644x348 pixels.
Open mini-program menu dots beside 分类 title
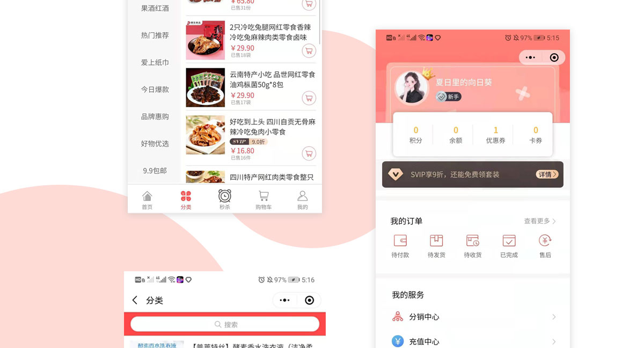point(285,300)
